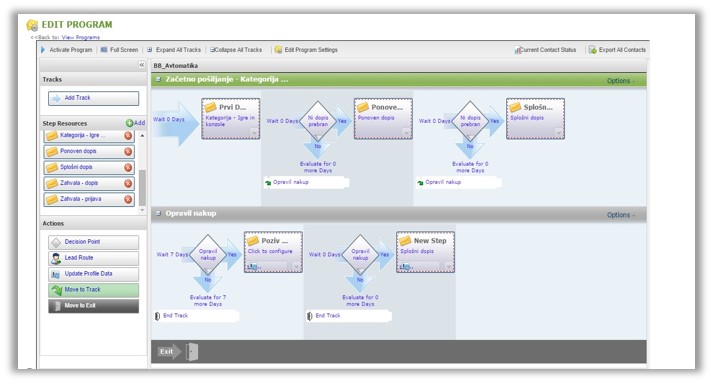Click the Opravil nakup diamond after Wait 0 Days
The width and height of the screenshot is (713, 383).
coord(360,255)
